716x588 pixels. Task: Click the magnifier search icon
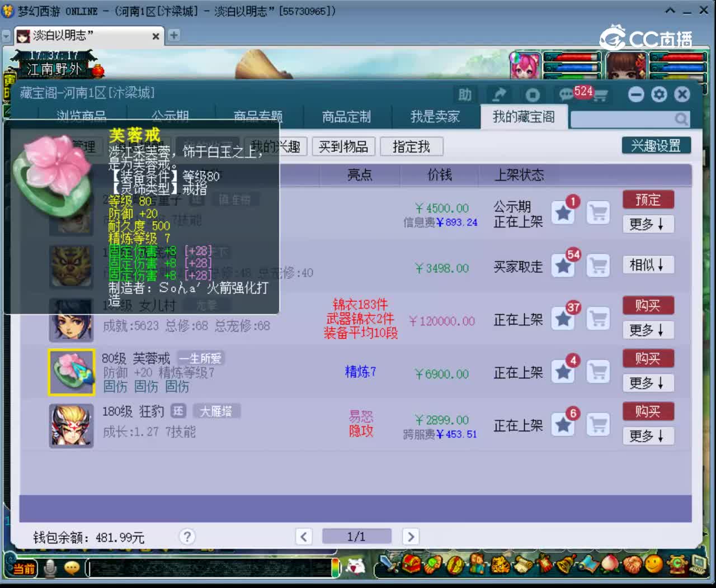click(x=681, y=118)
